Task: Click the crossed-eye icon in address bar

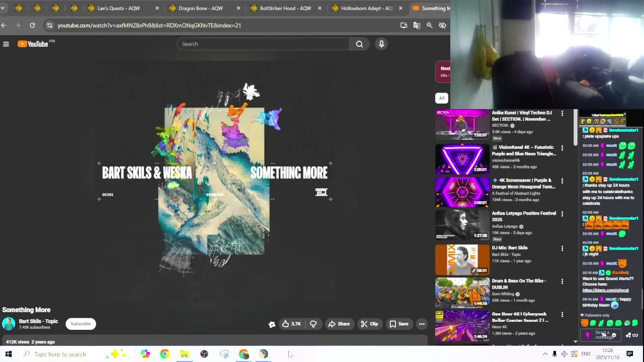Action: [x=442, y=25]
